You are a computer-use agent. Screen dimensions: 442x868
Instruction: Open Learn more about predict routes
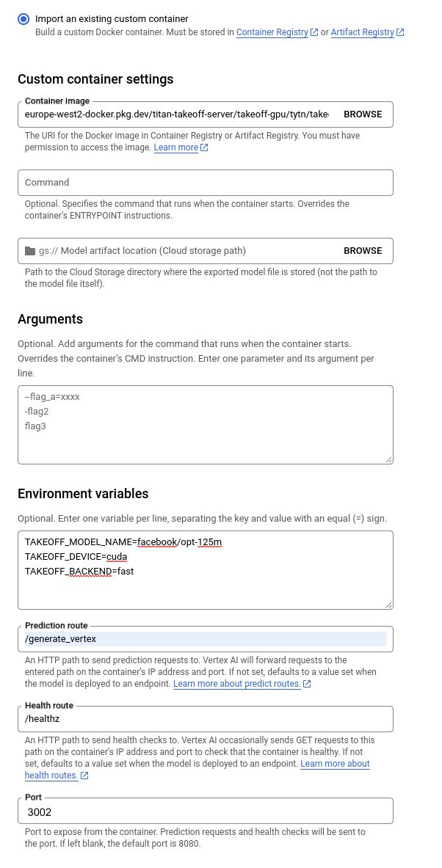pyautogui.click(x=236, y=684)
